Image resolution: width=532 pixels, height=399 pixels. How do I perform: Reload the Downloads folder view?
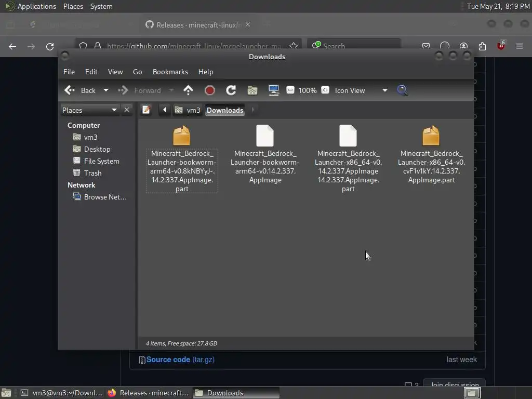231,90
